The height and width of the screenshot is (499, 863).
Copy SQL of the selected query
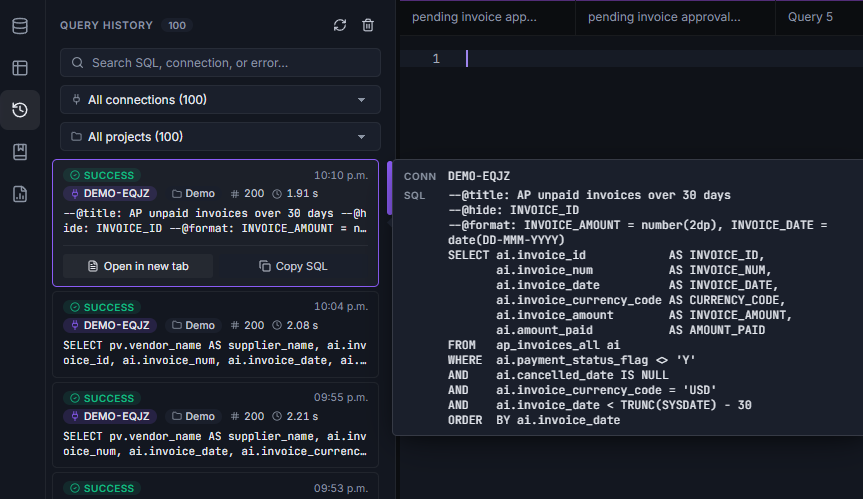tap(293, 266)
